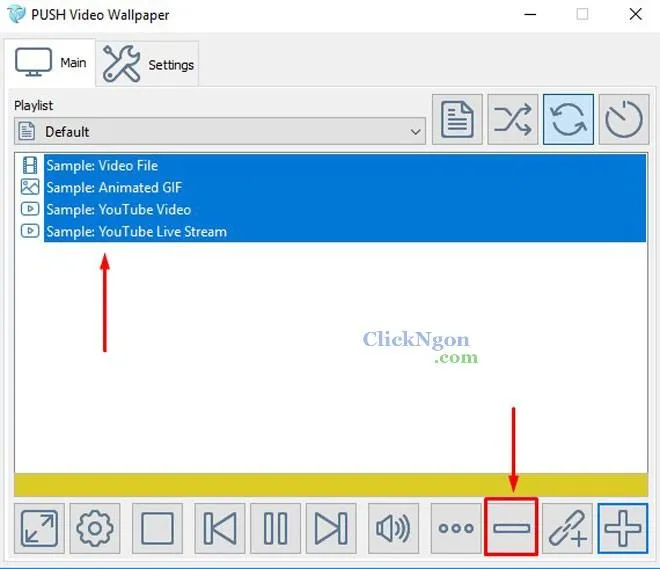Switch to the Main tab
This screenshot has width=660, height=569.
[51, 63]
